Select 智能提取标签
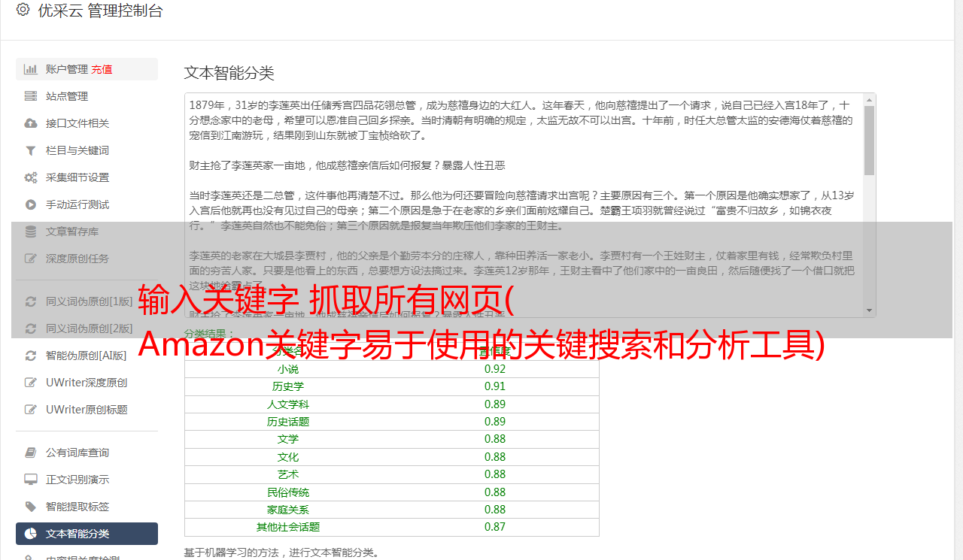 87,507
